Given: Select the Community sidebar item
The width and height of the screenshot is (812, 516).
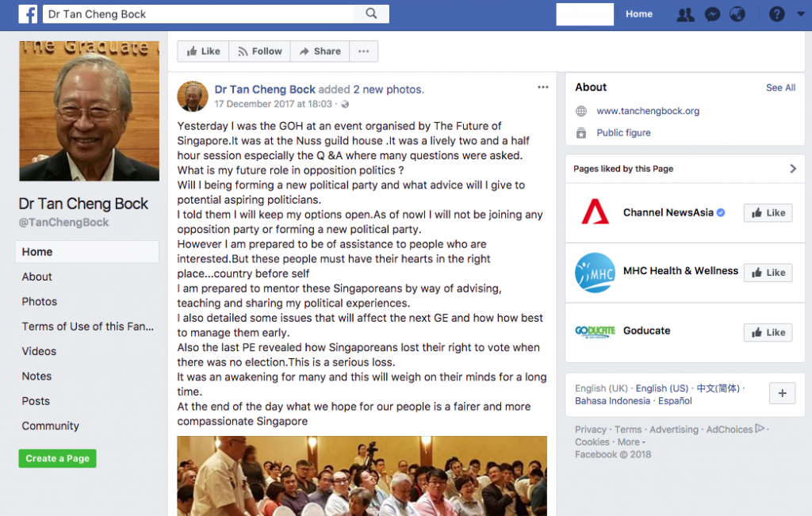Looking at the screenshot, I should (50, 426).
